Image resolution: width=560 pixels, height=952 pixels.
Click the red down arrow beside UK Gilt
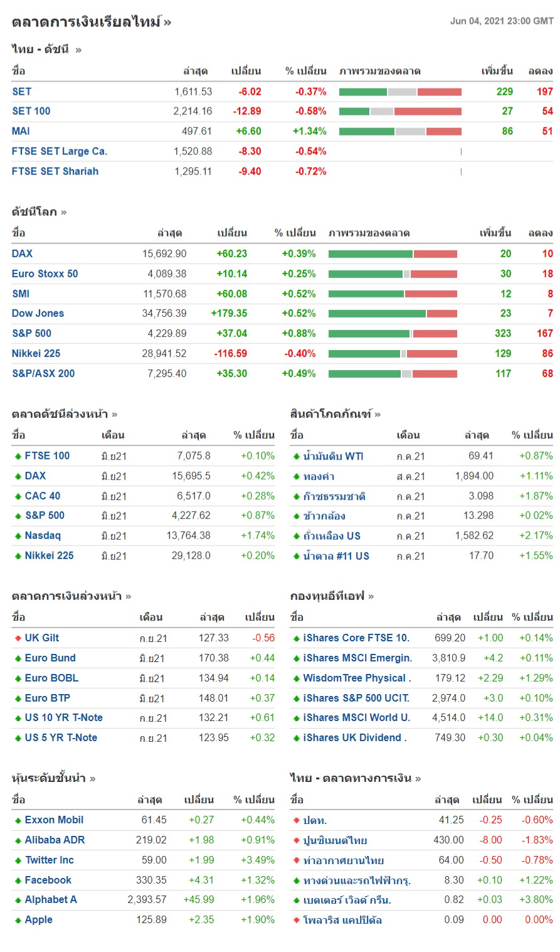[18, 638]
